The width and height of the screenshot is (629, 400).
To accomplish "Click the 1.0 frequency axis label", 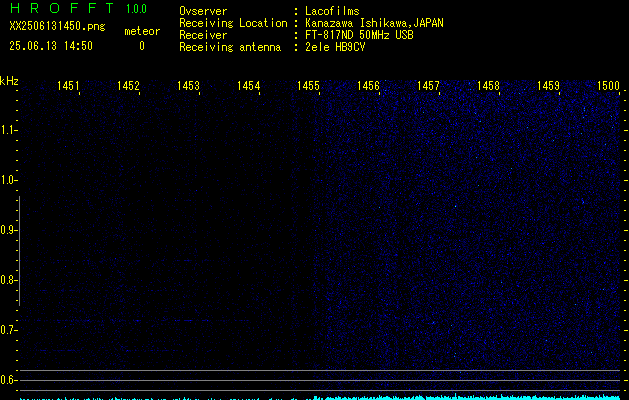I will pos(8,180).
